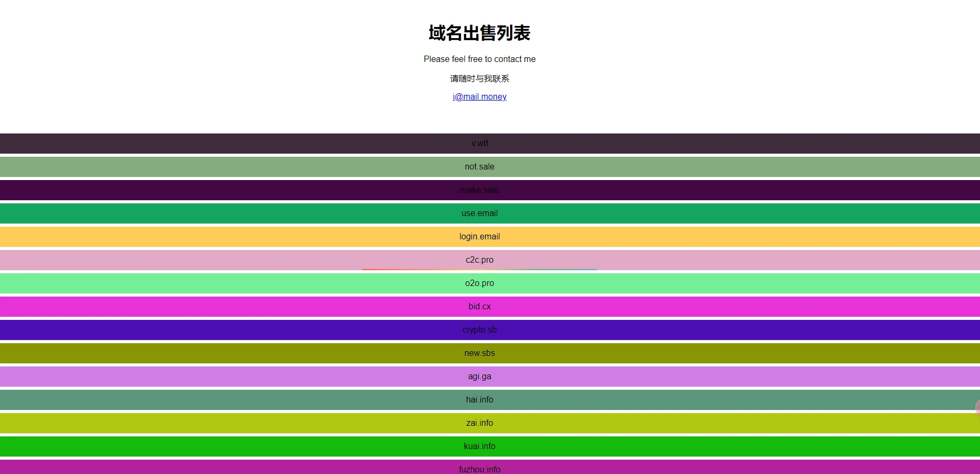This screenshot has width=980, height=474.
Task: Select the agi.ga domain entry
Action: click(x=479, y=377)
